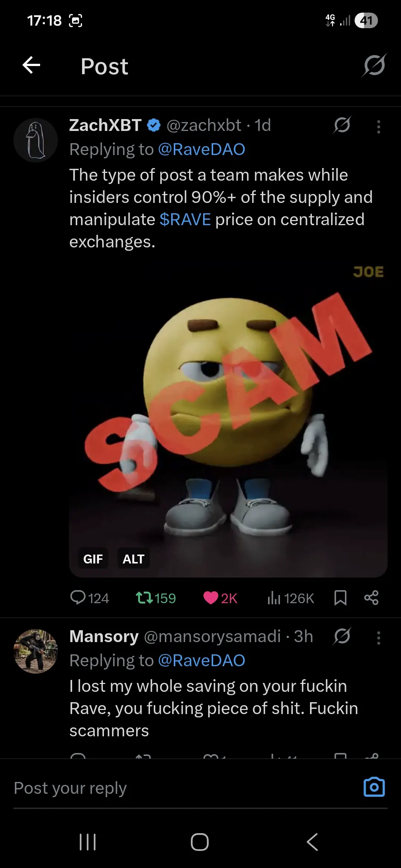Bookmark ZachXBT's reply
401x868 pixels.
pos(340,598)
